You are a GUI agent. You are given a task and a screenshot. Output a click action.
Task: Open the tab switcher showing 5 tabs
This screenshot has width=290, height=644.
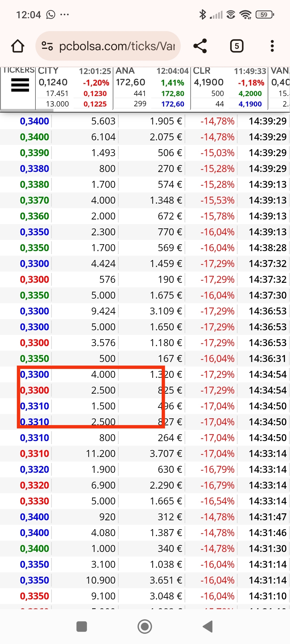pyautogui.click(x=237, y=46)
